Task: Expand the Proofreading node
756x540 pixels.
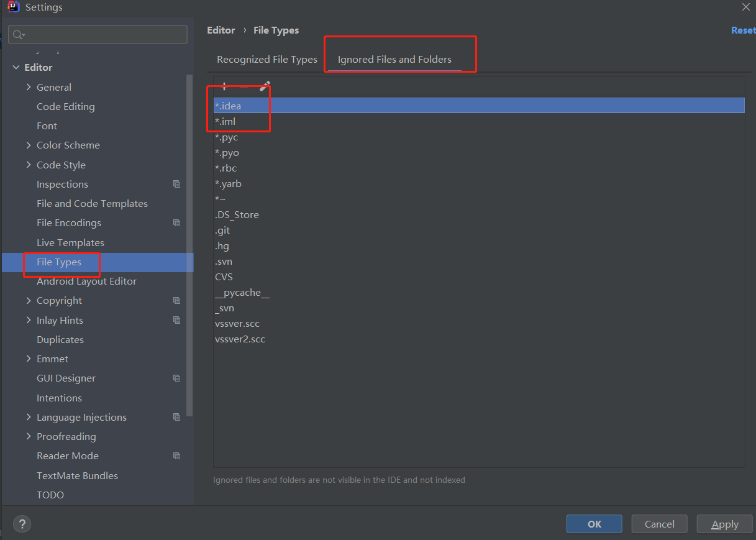Action: click(x=29, y=436)
